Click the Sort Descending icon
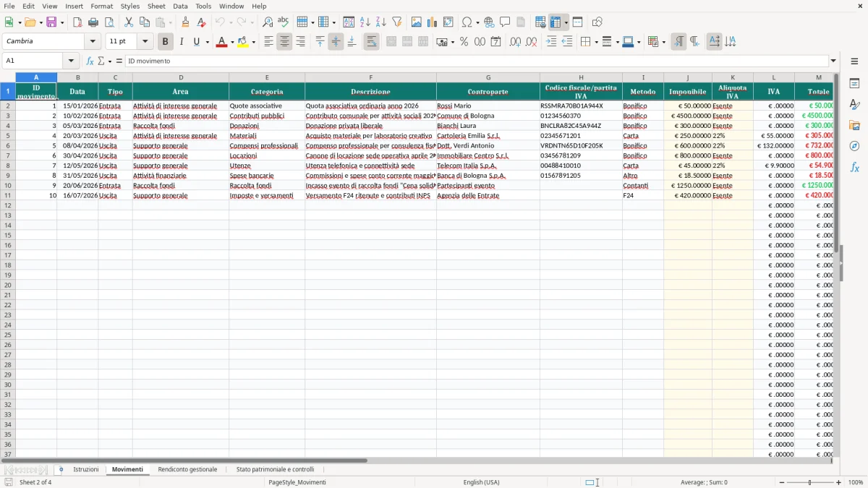Screen dimensions: 868x488 (380, 22)
